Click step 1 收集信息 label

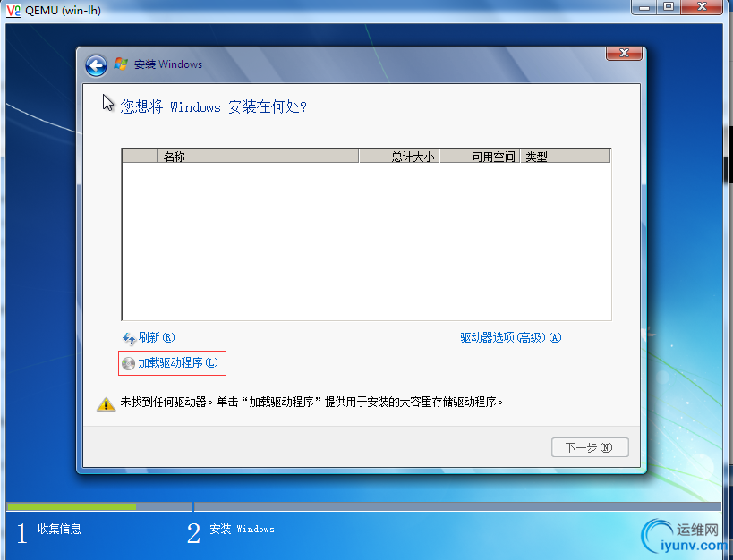click(x=59, y=529)
